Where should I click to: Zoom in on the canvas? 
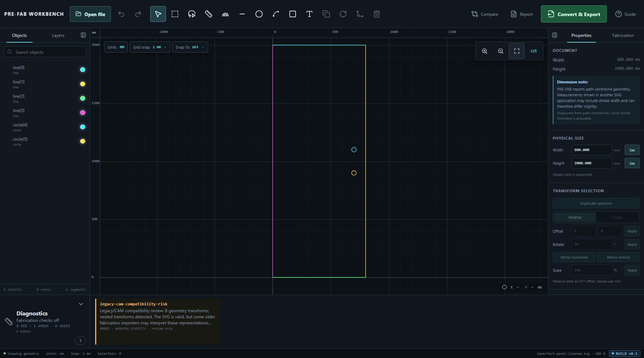tap(484, 51)
